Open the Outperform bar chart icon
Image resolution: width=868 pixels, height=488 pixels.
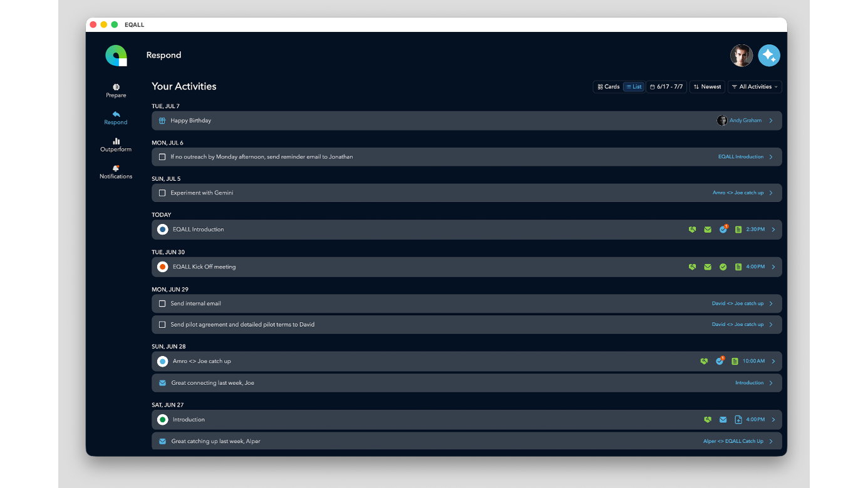(x=116, y=141)
